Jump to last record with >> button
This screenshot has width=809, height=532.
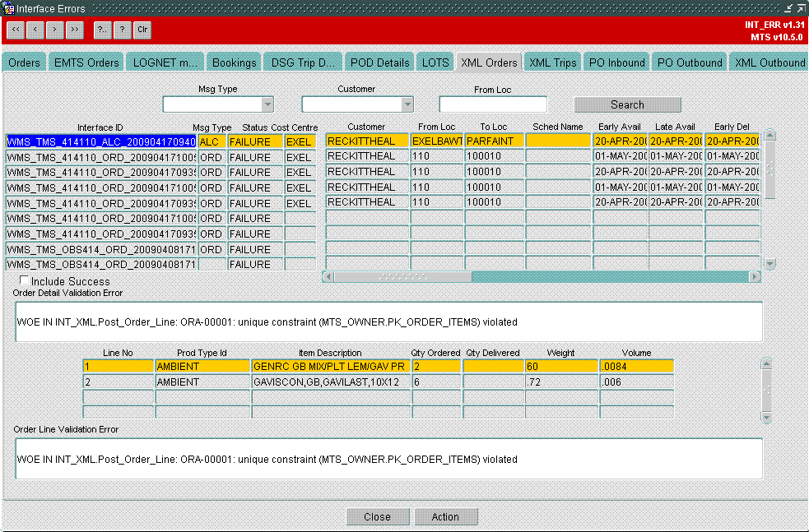(x=75, y=30)
